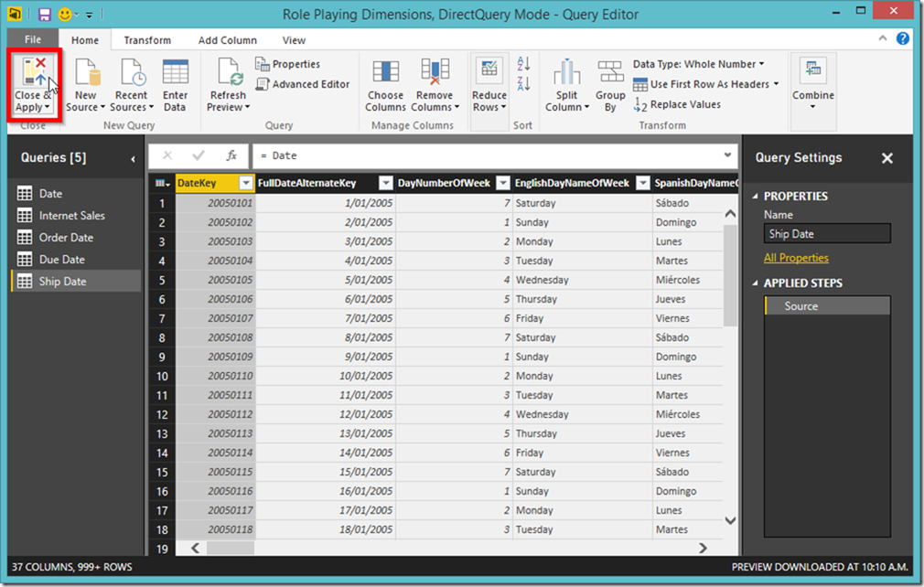The height and width of the screenshot is (587, 924).
Task: Sort descending with the Z-A icon
Action: click(x=523, y=83)
